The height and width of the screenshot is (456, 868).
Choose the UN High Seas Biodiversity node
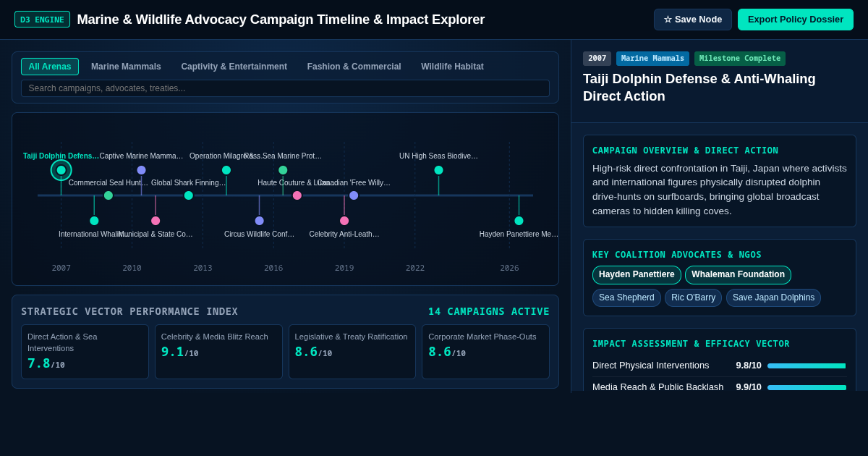(x=438, y=170)
